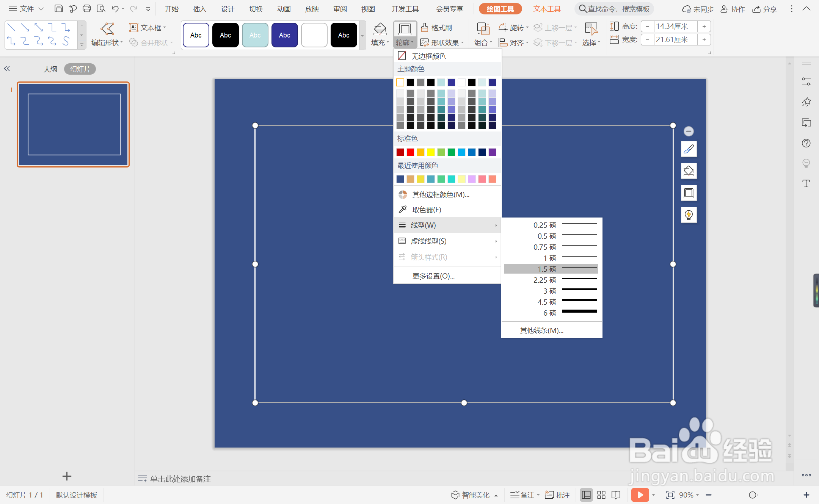
Task: Click the Fill (填充) bucket icon
Action: point(380,29)
